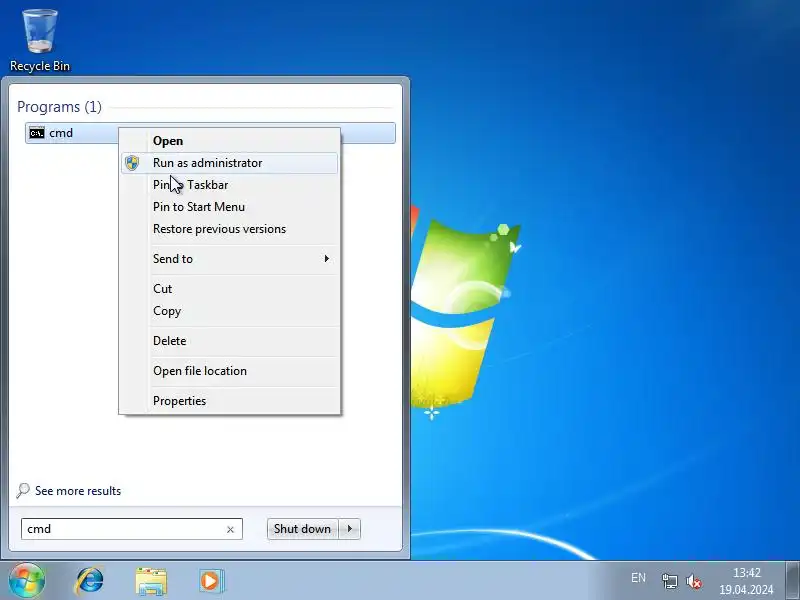Image resolution: width=800 pixels, height=600 pixels.
Task: Click the Programs (1) header
Action: [x=59, y=107]
